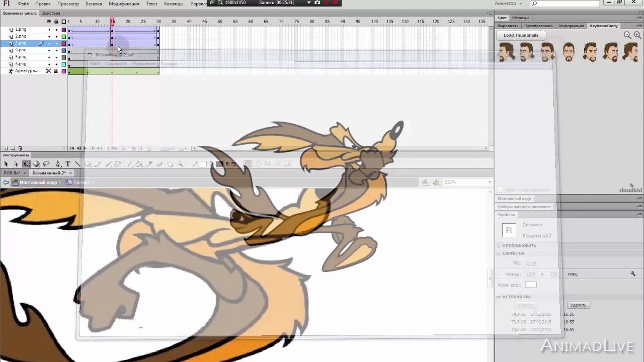Image resolution: width=644 pixels, height=362 pixels.
Task: Click the green outline swatch of 2.png
Action: (64, 37)
